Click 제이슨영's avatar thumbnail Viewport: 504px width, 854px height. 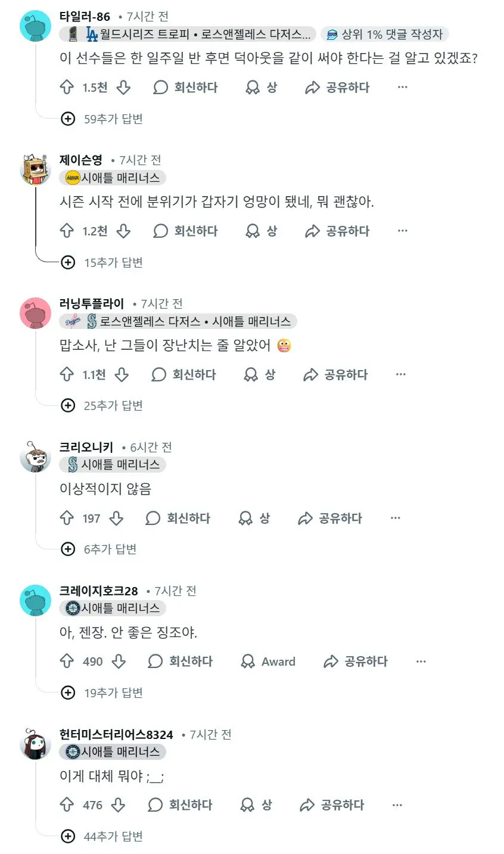pyautogui.click(x=35, y=170)
